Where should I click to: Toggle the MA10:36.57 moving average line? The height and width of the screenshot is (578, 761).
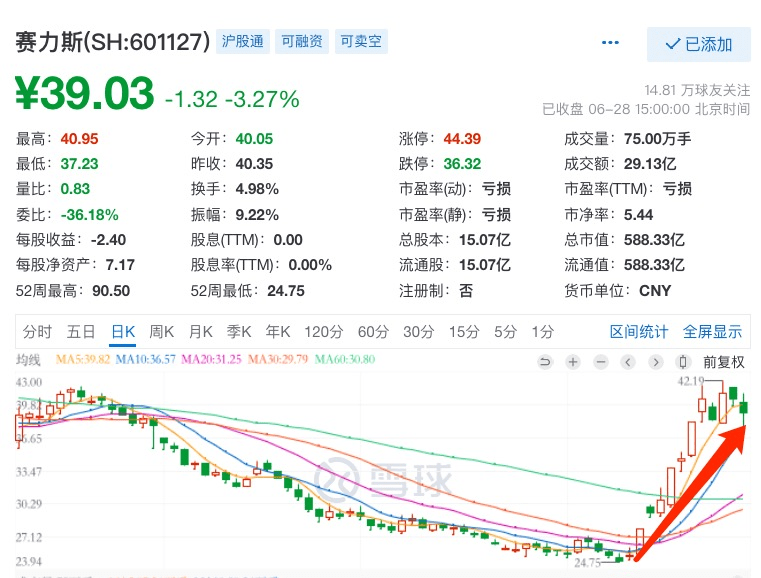click(x=146, y=360)
